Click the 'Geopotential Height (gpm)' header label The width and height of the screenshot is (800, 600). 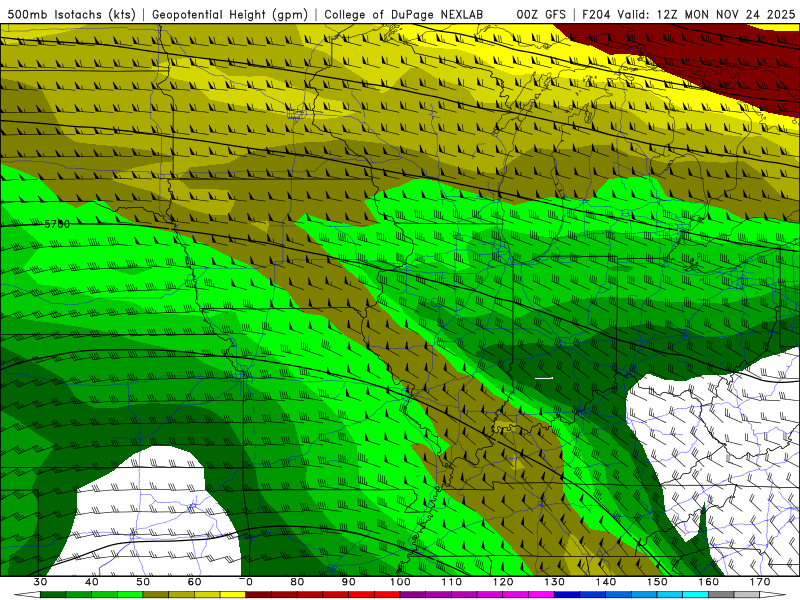230,14
